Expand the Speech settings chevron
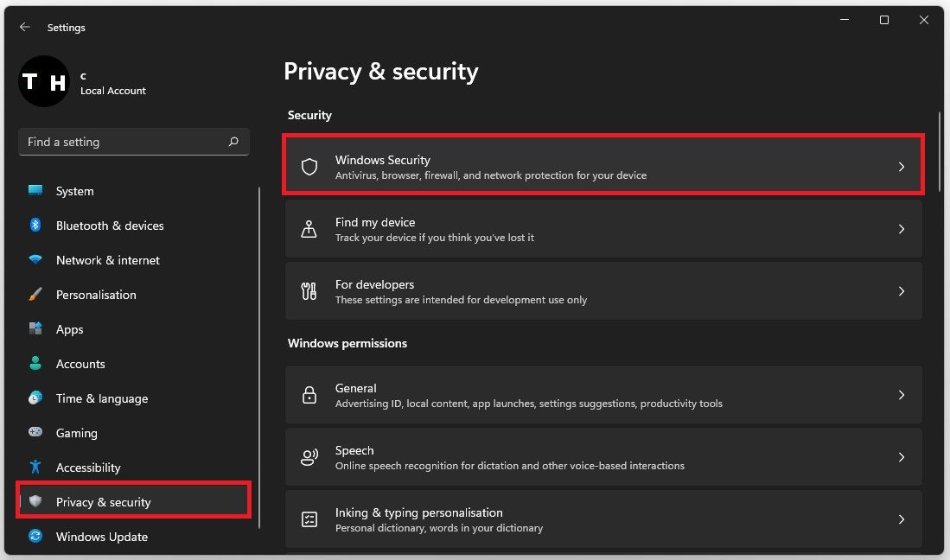This screenshot has height=560, width=950. click(x=901, y=457)
